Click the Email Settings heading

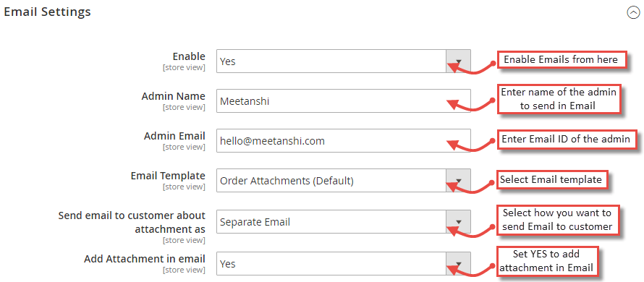coord(47,12)
